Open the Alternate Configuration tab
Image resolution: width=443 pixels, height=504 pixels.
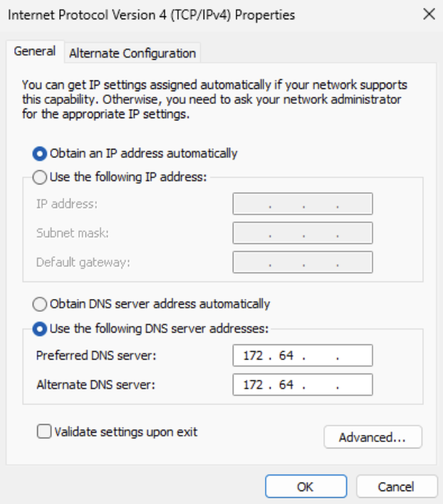click(132, 53)
